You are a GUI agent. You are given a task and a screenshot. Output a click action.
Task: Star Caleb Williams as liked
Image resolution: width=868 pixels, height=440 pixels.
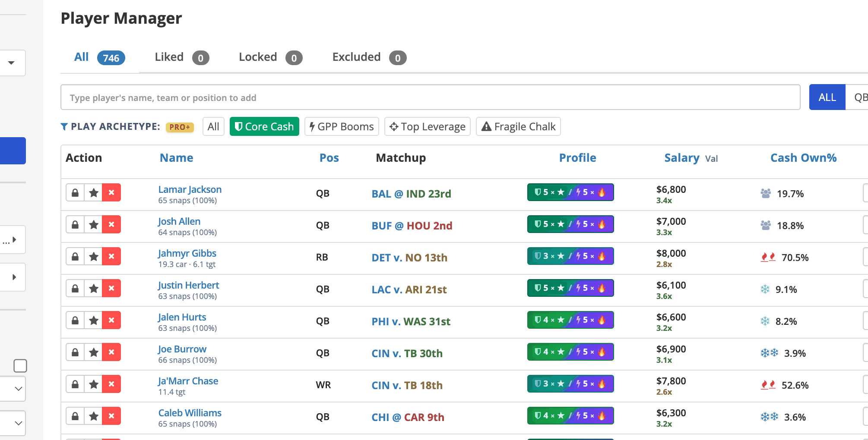pyautogui.click(x=93, y=416)
